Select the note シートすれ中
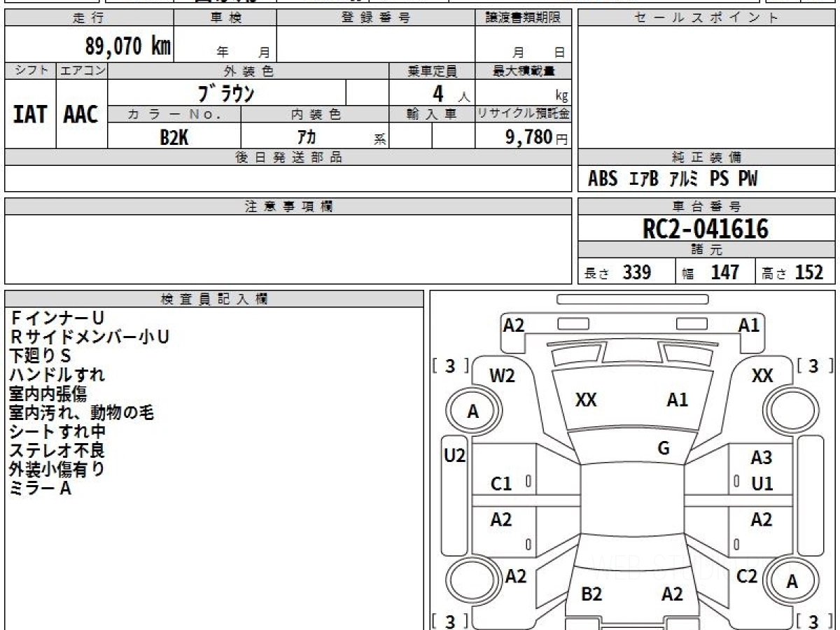Viewport: 840px width, 630px height. 57,432
